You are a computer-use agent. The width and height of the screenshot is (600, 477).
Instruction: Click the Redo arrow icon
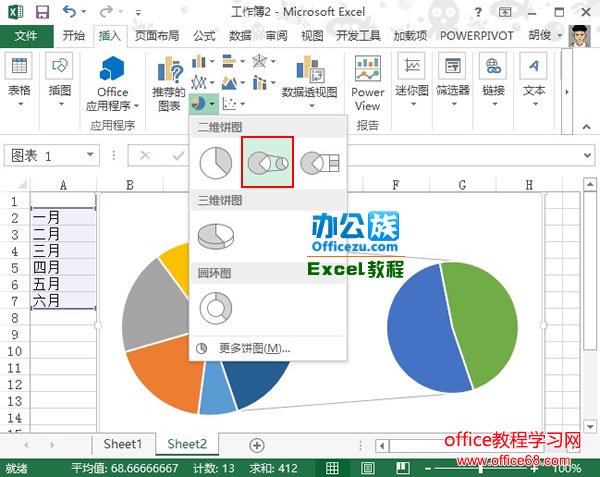(x=106, y=12)
